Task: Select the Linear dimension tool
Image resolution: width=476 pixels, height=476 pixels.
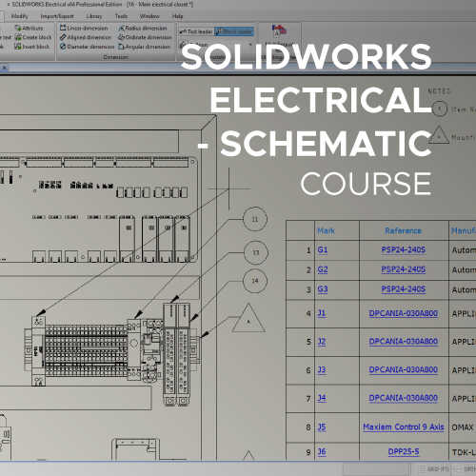Action: pos(84,29)
